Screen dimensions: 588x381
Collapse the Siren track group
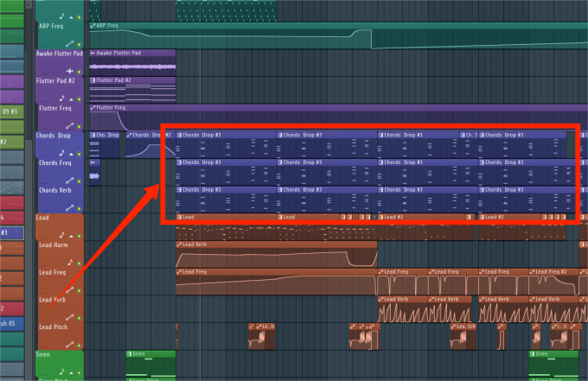71,372
